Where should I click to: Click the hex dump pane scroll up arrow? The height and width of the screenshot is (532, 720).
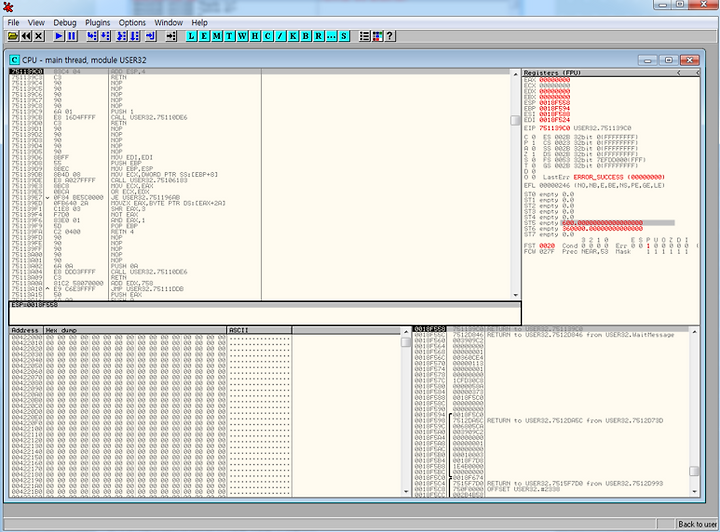[x=406, y=331]
